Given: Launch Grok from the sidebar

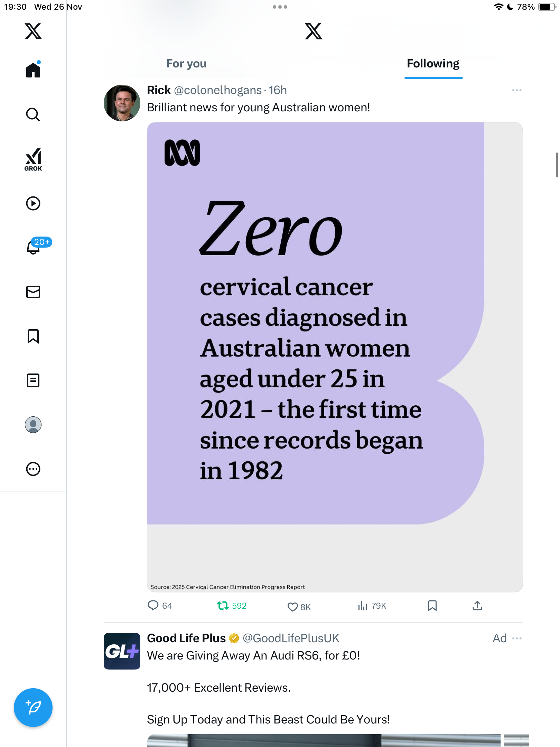Looking at the screenshot, I should point(33,160).
